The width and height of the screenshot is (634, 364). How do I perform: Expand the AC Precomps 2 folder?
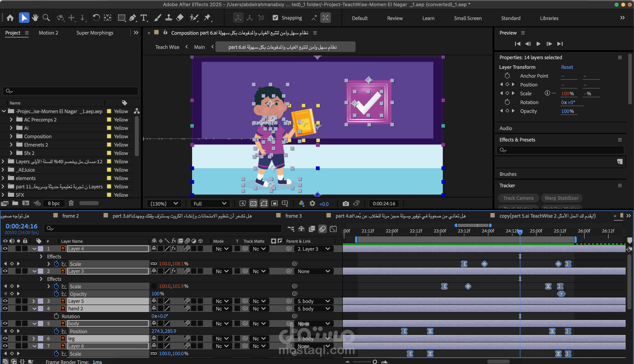pyautogui.click(x=11, y=119)
